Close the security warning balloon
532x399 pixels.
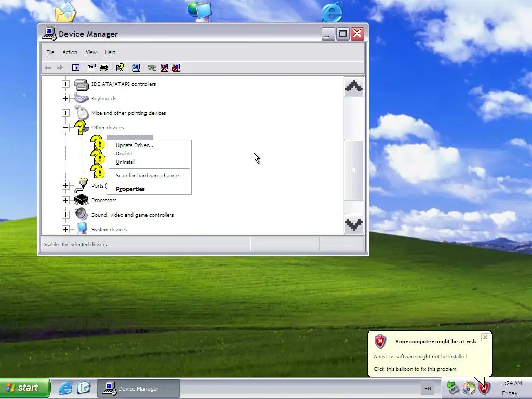tap(485, 337)
